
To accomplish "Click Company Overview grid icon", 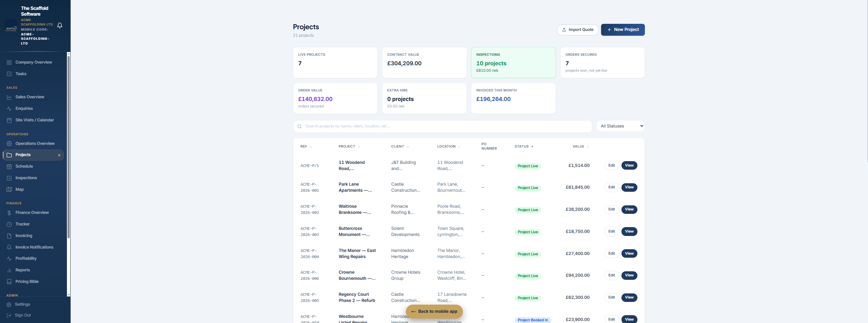I will click(9, 63).
